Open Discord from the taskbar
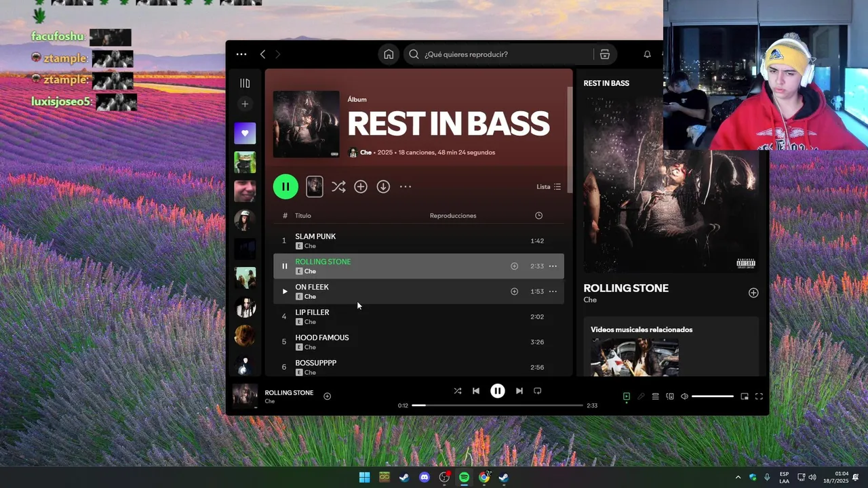The image size is (868, 488). click(x=425, y=477)
